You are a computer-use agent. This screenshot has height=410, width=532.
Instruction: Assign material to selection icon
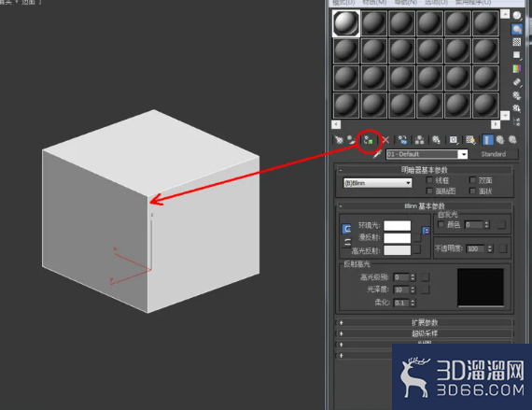(369, 140)
